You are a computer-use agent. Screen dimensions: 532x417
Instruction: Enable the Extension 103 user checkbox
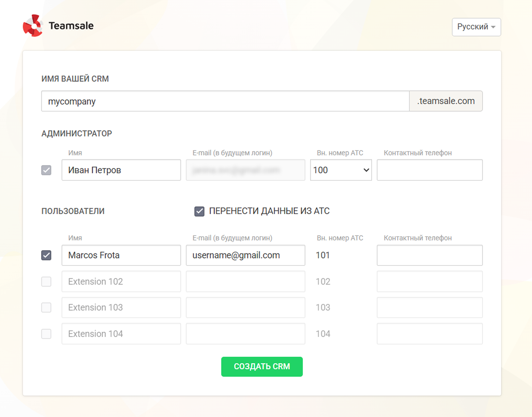46,308
